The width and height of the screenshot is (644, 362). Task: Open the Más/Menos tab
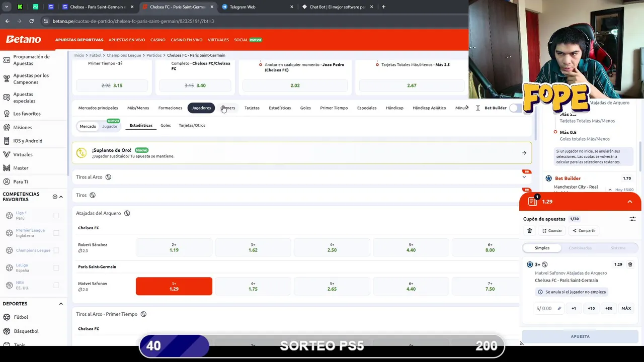138,108
